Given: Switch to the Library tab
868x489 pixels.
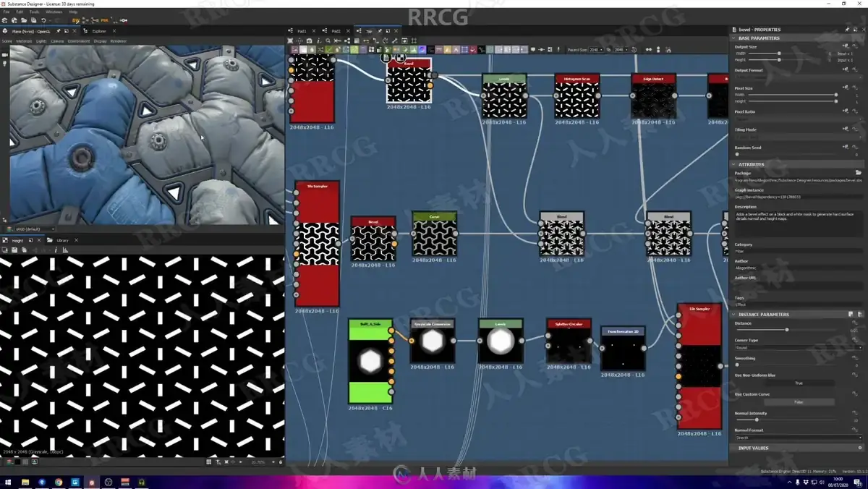Looking at the screenshot, I should click(x=62, y=240).
